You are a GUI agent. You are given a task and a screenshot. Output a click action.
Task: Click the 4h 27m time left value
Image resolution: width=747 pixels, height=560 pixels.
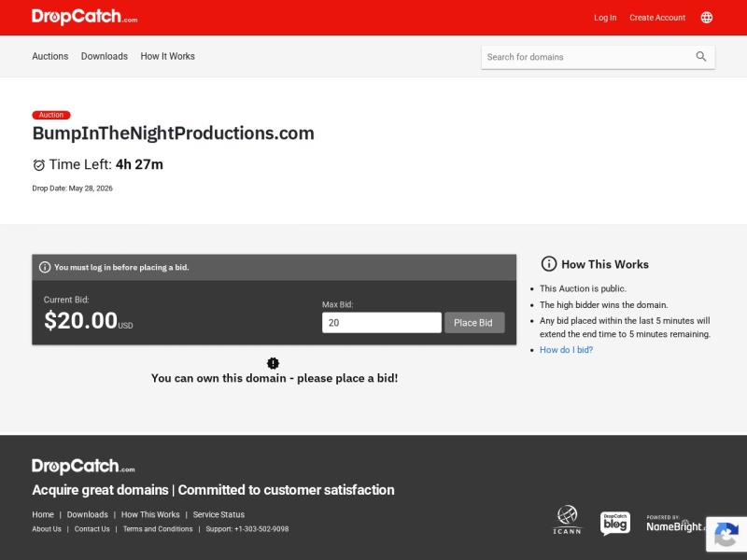139,165
